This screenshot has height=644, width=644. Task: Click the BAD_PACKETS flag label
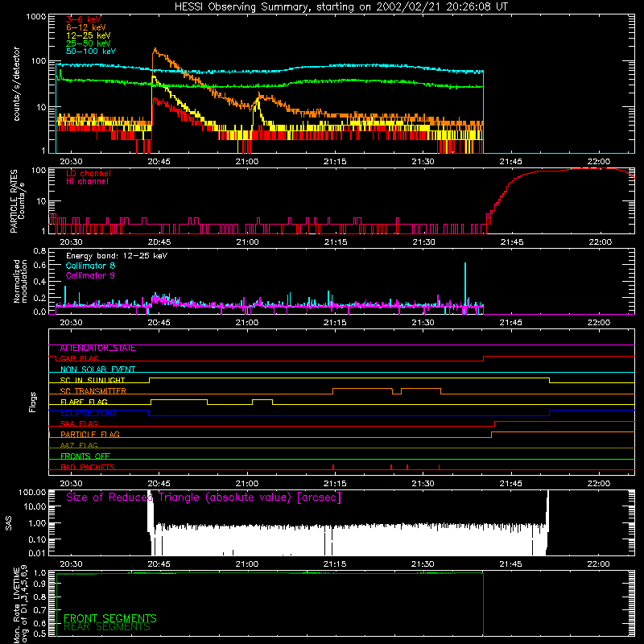pyautogui.click(x=88, y=467)
